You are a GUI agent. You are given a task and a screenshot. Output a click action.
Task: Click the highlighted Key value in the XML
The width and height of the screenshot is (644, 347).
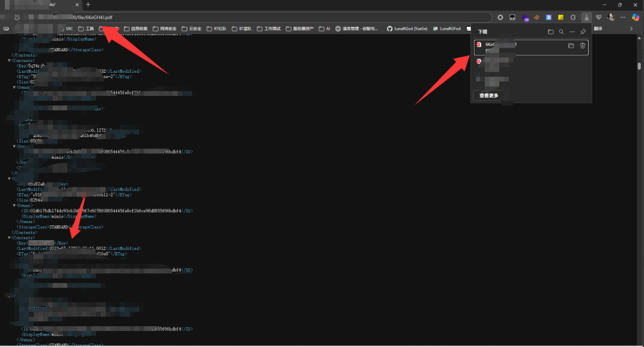[41, 243]
